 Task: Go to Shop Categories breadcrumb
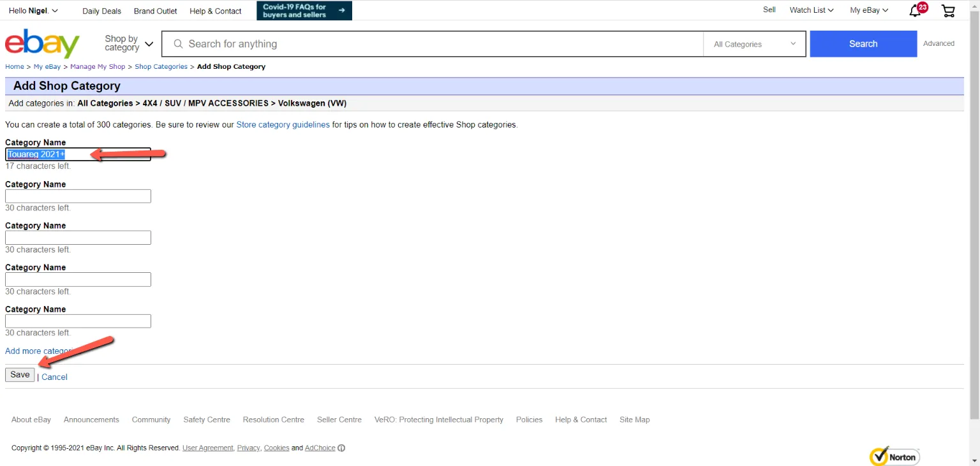(161, 66)
